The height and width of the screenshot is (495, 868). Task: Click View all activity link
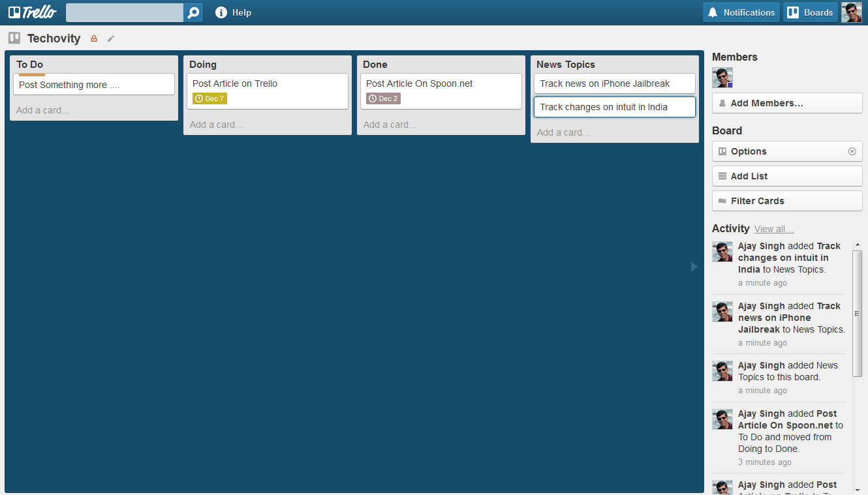click(x=774, y=229)
